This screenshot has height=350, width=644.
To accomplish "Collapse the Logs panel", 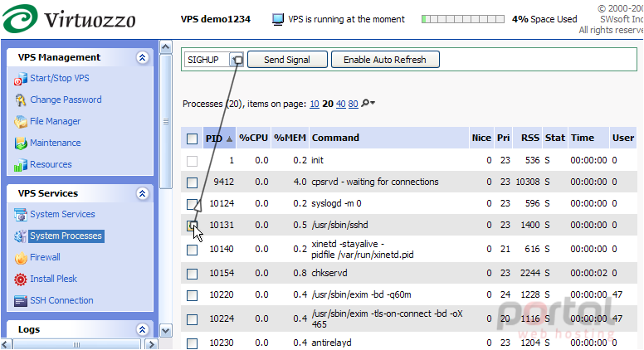I will [x=142, y=329].
